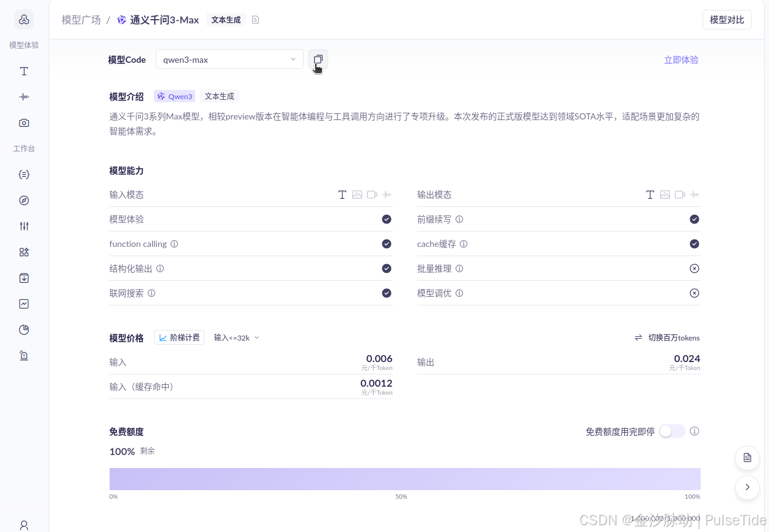The width and height of the screenshot is (769, 532).
Task: Click the function calling label
Action: point(138,244)
